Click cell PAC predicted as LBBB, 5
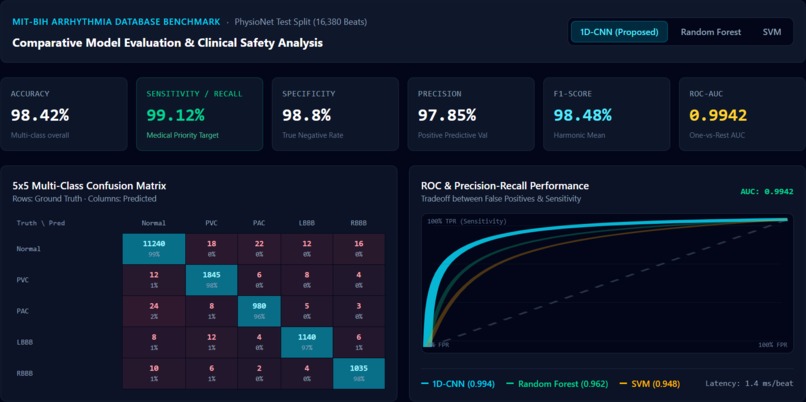Image resolution: width=806 pixels, height=402 pixels. point(307,311)
